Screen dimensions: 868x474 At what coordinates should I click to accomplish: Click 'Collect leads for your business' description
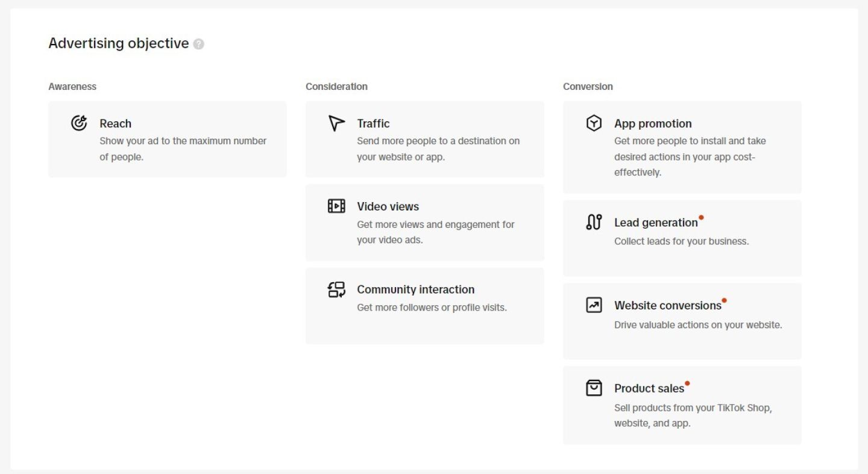click(681, 241)
